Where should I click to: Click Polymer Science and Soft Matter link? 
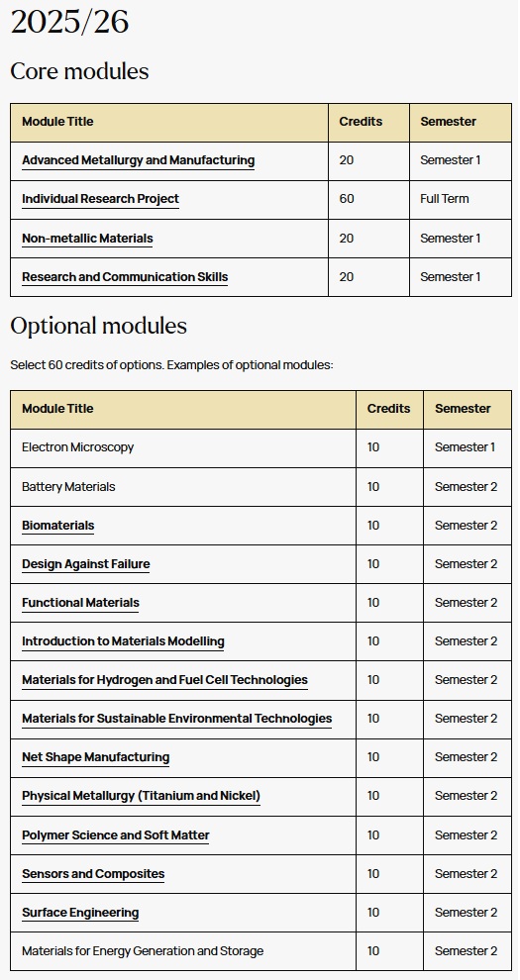(x=116, y=835)
